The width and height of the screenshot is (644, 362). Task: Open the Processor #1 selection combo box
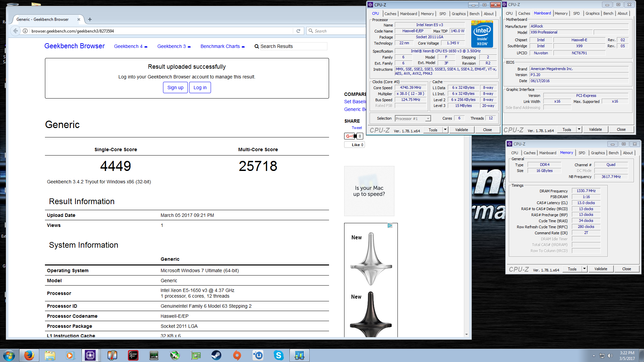point(413,119)
